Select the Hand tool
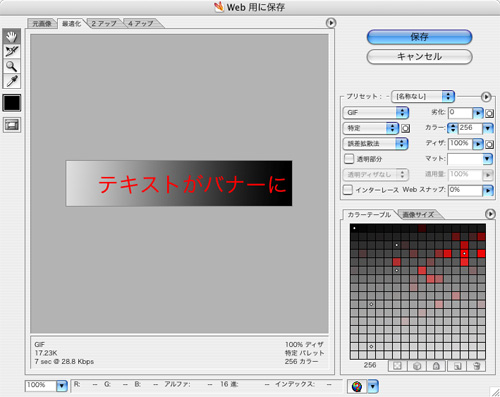 point(12,36)
